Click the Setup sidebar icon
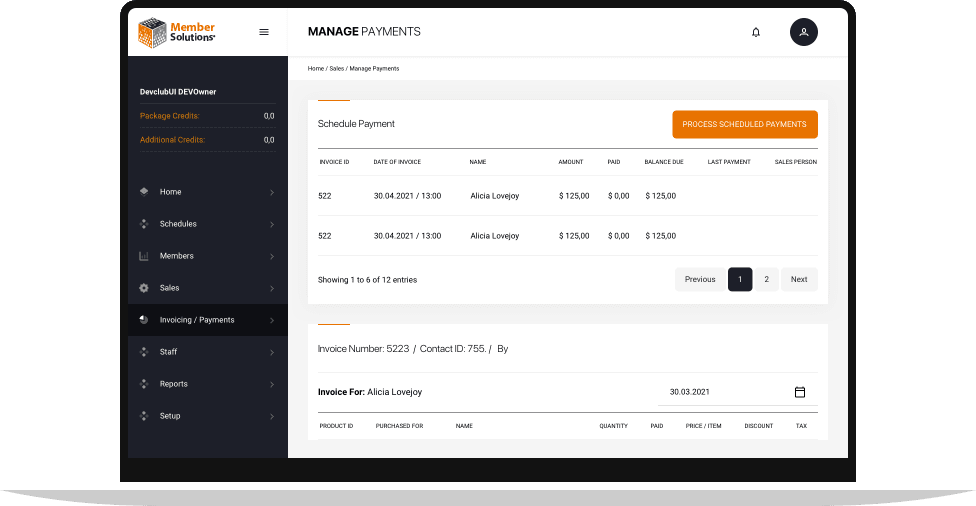This screenshot has width=976, height=506. (144, 416)
